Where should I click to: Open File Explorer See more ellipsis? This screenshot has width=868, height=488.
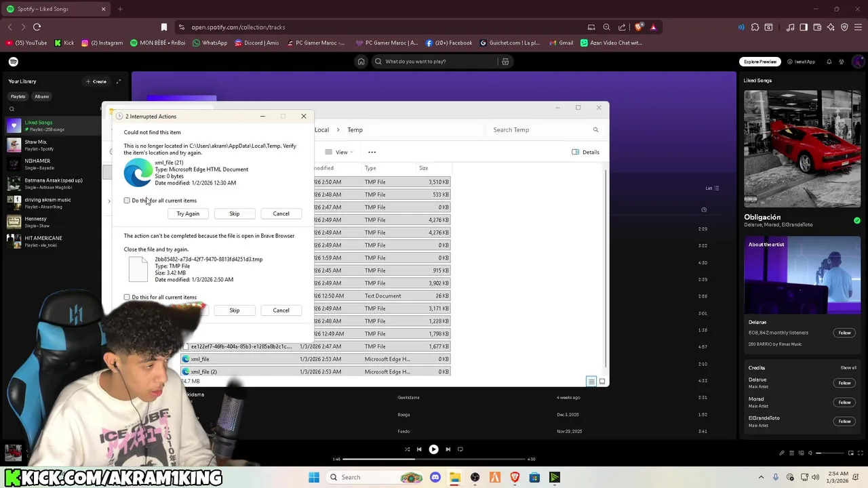(x=372, y=152)
